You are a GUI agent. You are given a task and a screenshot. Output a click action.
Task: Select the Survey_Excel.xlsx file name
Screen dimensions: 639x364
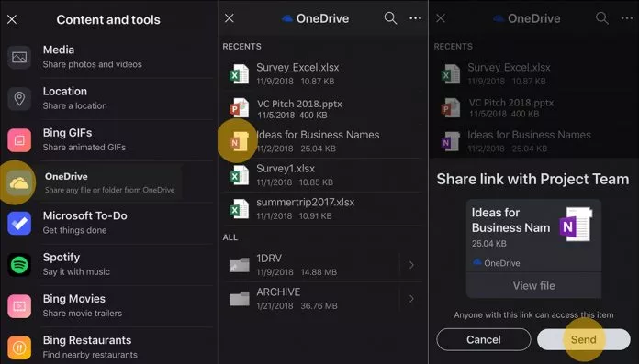[x=297, y=68]
